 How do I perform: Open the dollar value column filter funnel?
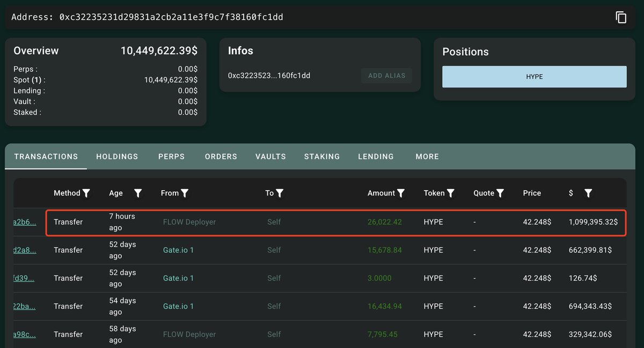coord(588,193)
